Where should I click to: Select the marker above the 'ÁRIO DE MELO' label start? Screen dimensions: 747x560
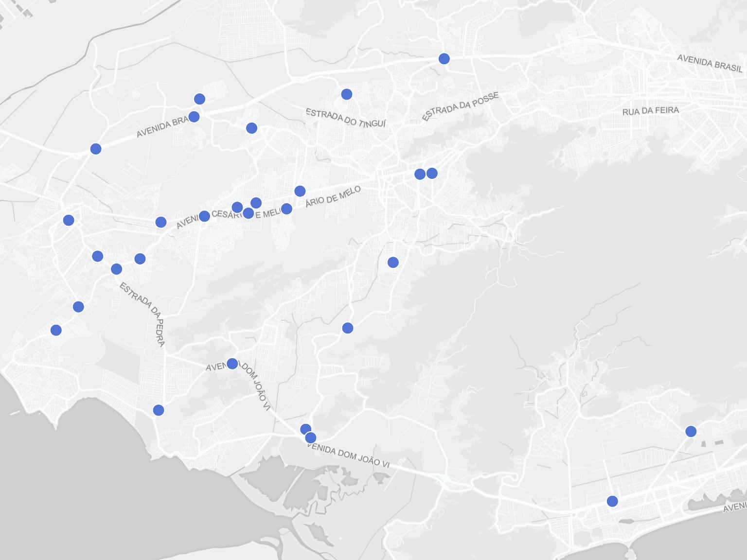(x=300, y=191)
